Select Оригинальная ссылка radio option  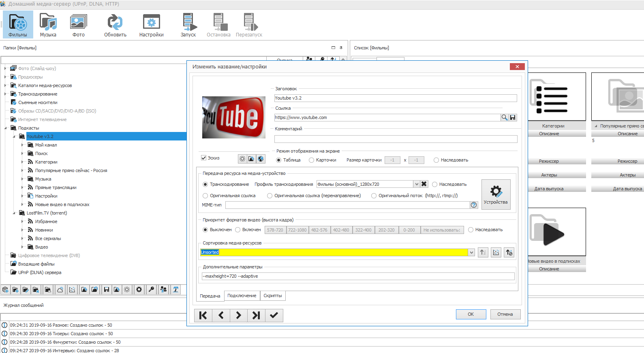(205, 196)
